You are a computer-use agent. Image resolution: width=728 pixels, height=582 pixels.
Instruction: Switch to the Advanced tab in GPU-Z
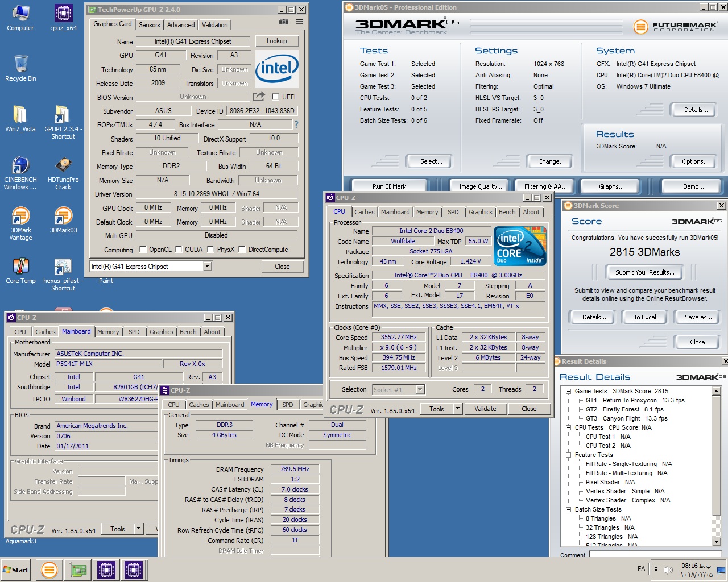click(x=181, y=25)
